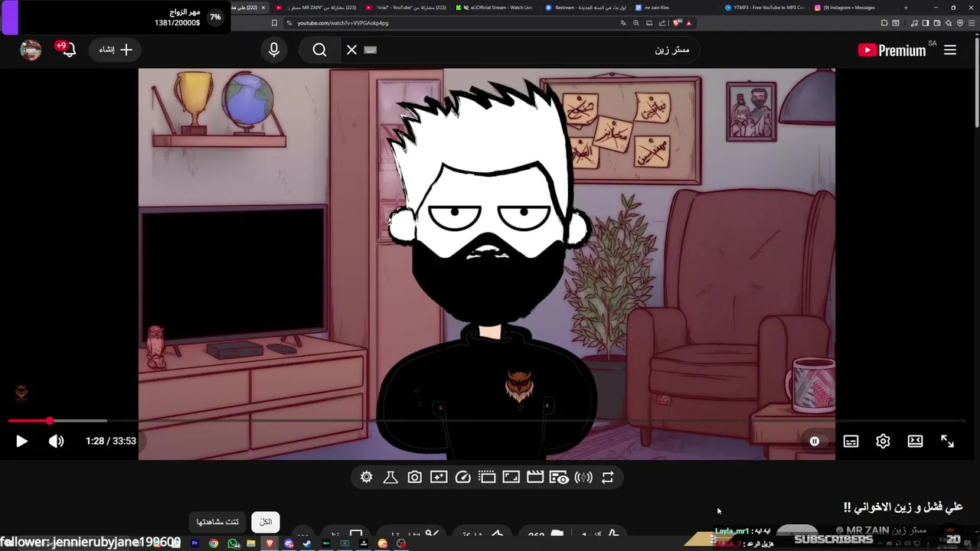
Task: Bookmark page with the bookmark icon
Action: pos(274,23)
